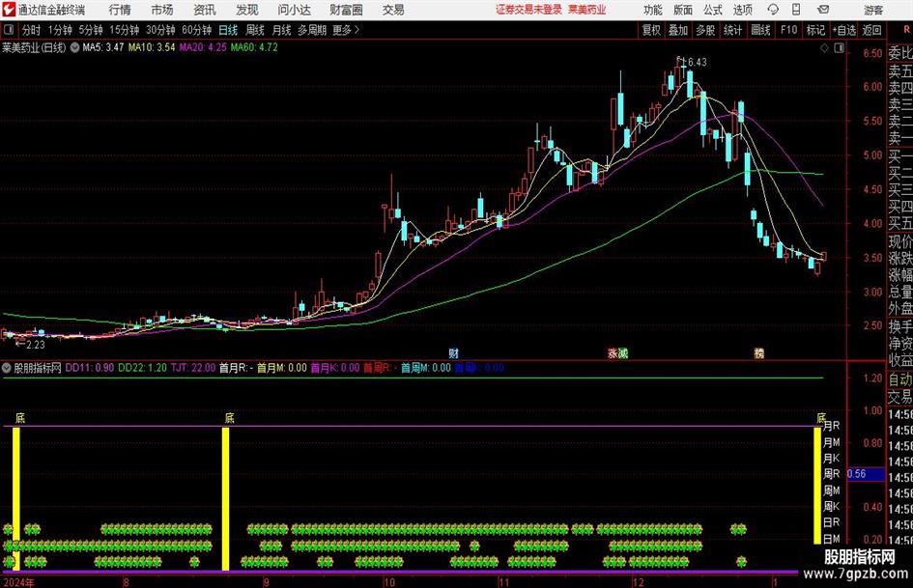
Task: Click the MA5: 3.47 value label
Action: pyautogui.click(x=103, y=47)
